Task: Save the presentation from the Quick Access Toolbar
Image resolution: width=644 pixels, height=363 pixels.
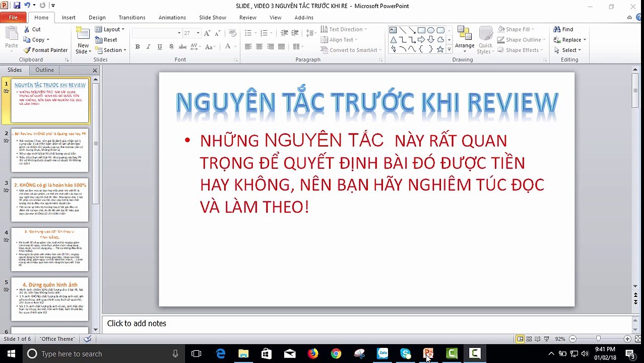Action: click(x=17, y=6)
